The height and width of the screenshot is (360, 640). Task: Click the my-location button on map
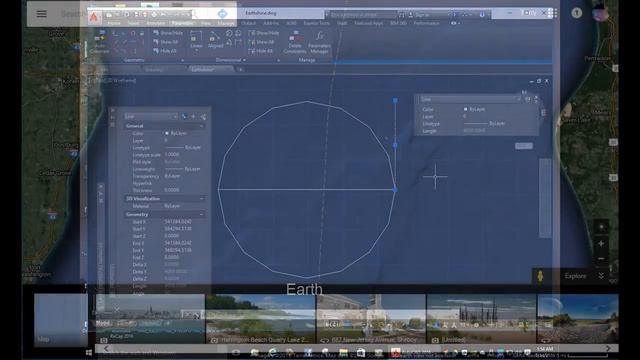tap(601, 227)
